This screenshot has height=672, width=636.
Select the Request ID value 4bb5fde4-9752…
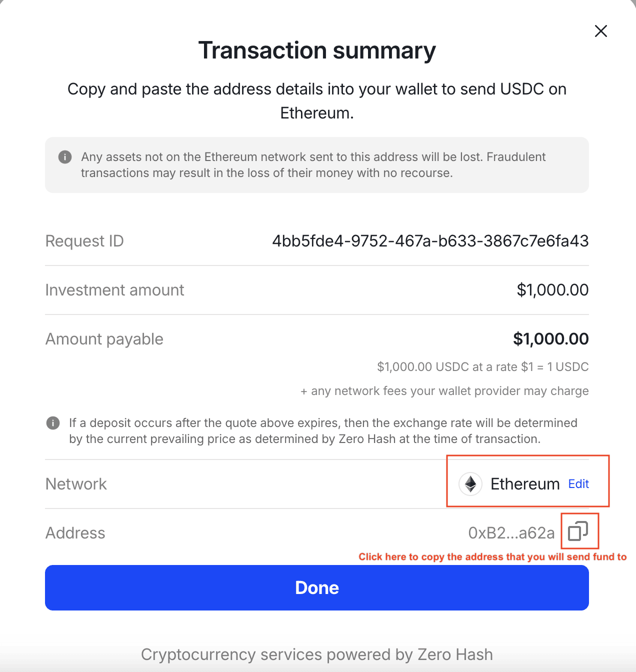[x=430, y=241]
